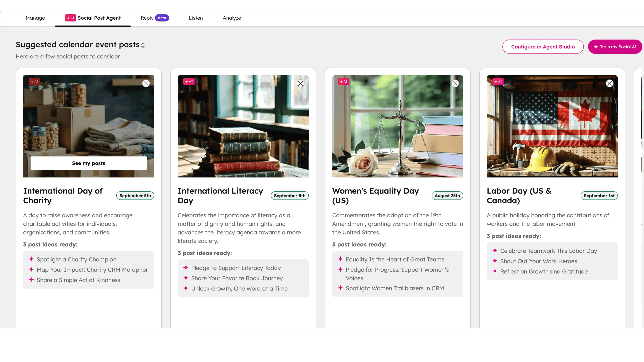The width and height of the screenshot is (644, 362).
Task: Remove the Labor Day card with X icon
Action: coord(609,83)
